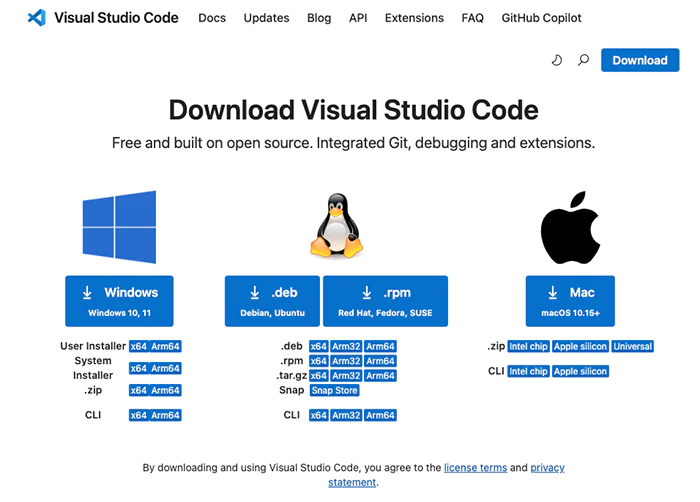
Task: Click the Apple logo image
Action: (570, 227)
